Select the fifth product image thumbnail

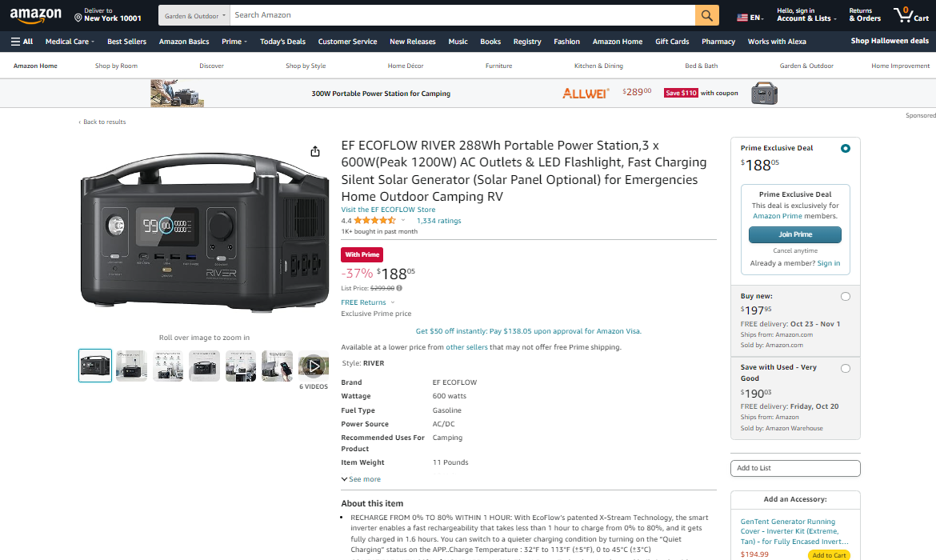pyautogui.click(x=241, y=366)
